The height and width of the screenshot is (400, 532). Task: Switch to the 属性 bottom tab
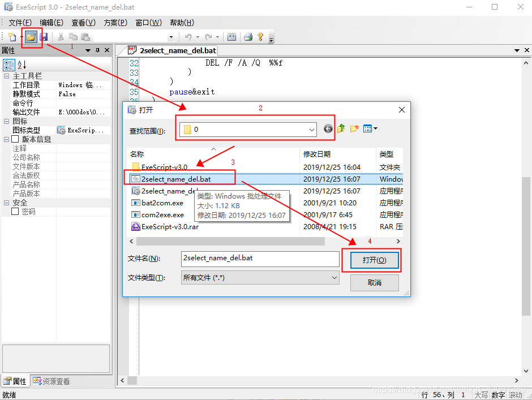click(x=16, y=381)
